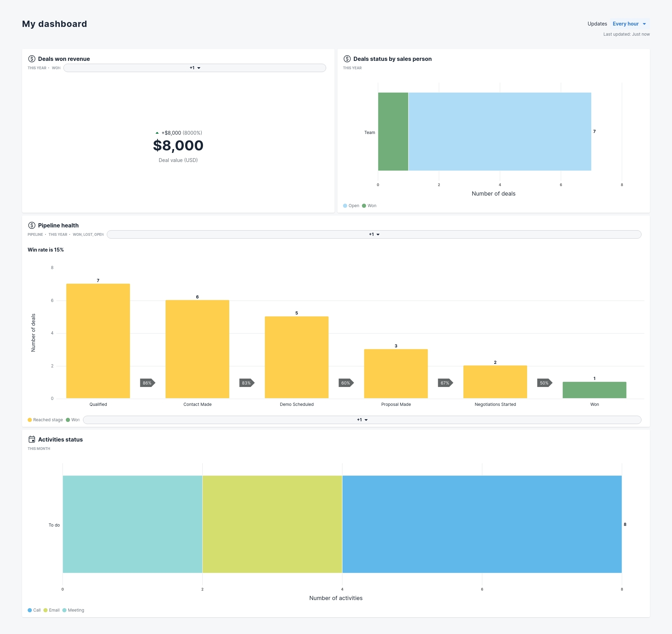
Task: Expand +1 filters in Deals won revenue
Action: pos(195,68)
